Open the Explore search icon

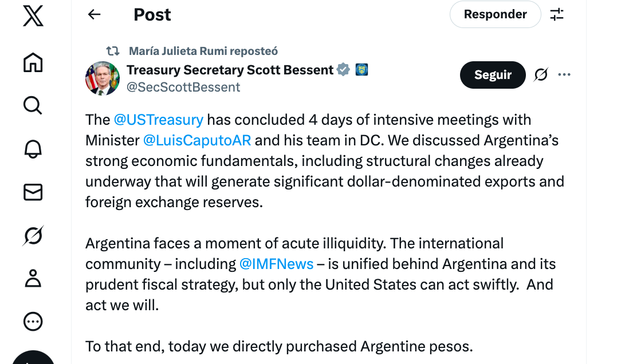(33, 105)
